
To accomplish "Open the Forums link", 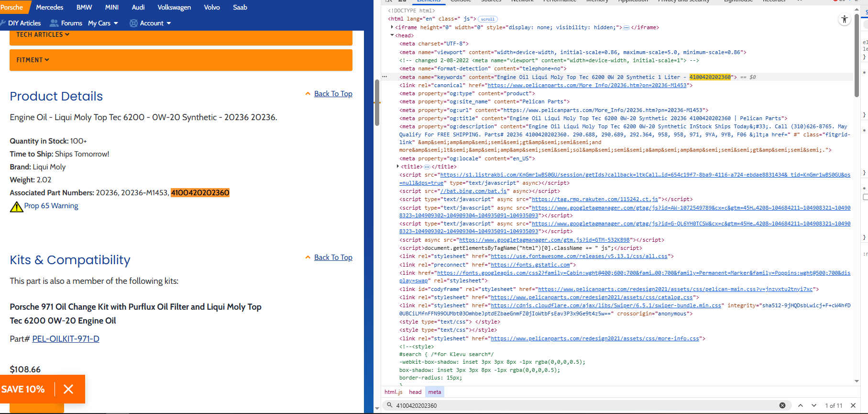I will 72,23.
